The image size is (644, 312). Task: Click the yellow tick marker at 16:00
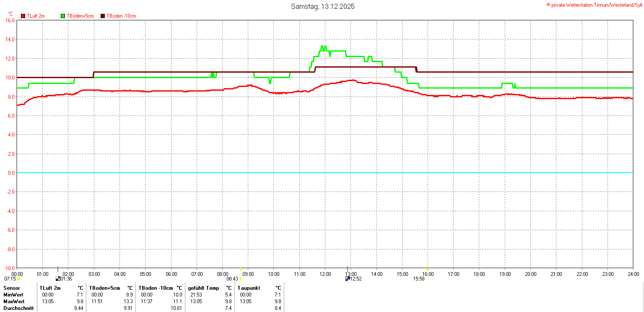427,268
